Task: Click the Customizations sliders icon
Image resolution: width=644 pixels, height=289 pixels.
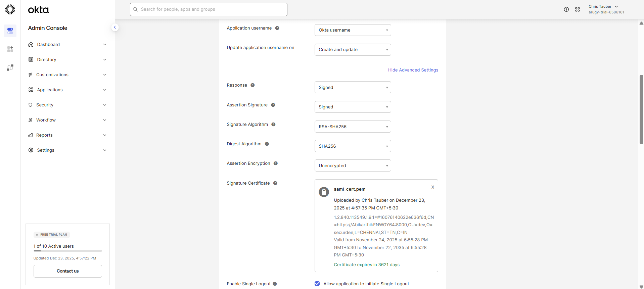Action: pos(31,75)
